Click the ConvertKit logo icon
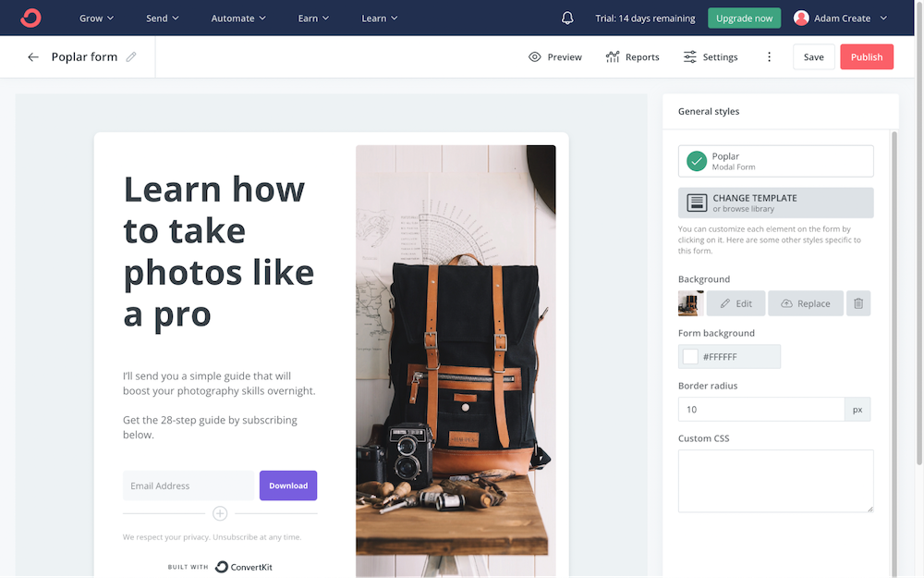 pos(30,18)
